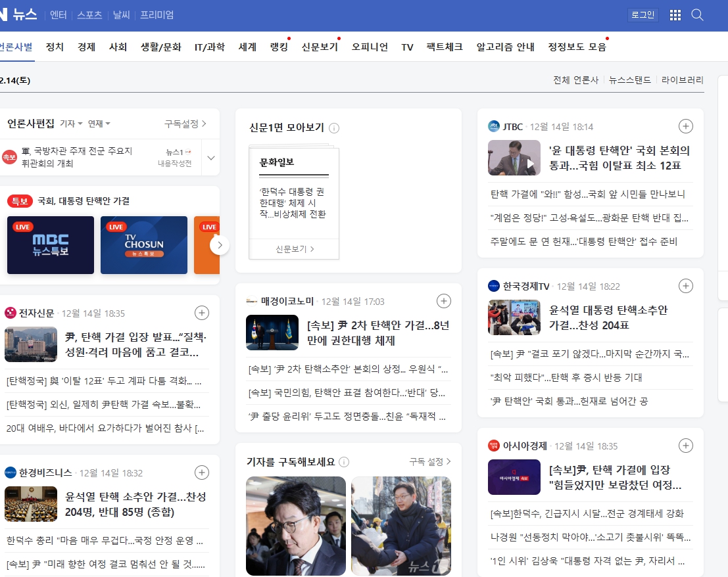This screenshot has height=577, width=728.
Task: Watch TV CHOSUN live thumbnail
Action: click(x=144, y=245)
